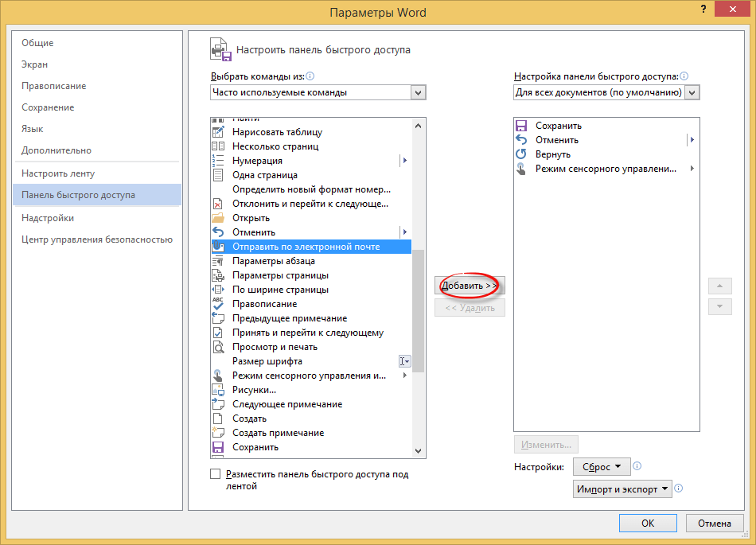Image resolution: width=756 pixels, height=545 pixels.
Task: Click the commands list scrollbar down arrow
Action: pos(418,451)
